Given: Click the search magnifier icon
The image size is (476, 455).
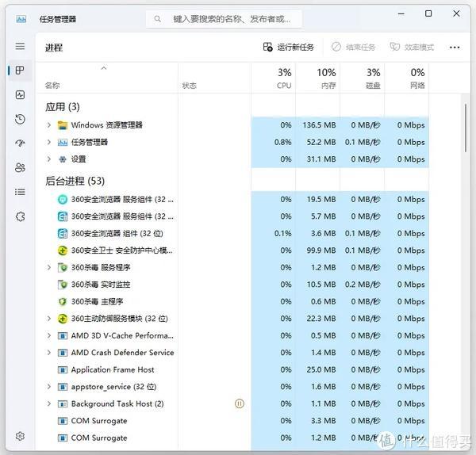Looking at the screenshot, I should [157, 19].
